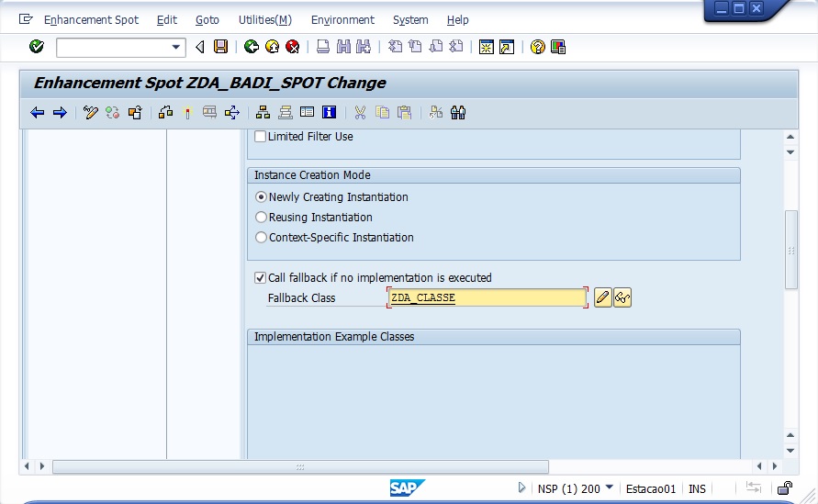Screen dimensions: 818x504
Task: Click the horizontal scrollbar at the bottom
Action: [x=299, y=467]
